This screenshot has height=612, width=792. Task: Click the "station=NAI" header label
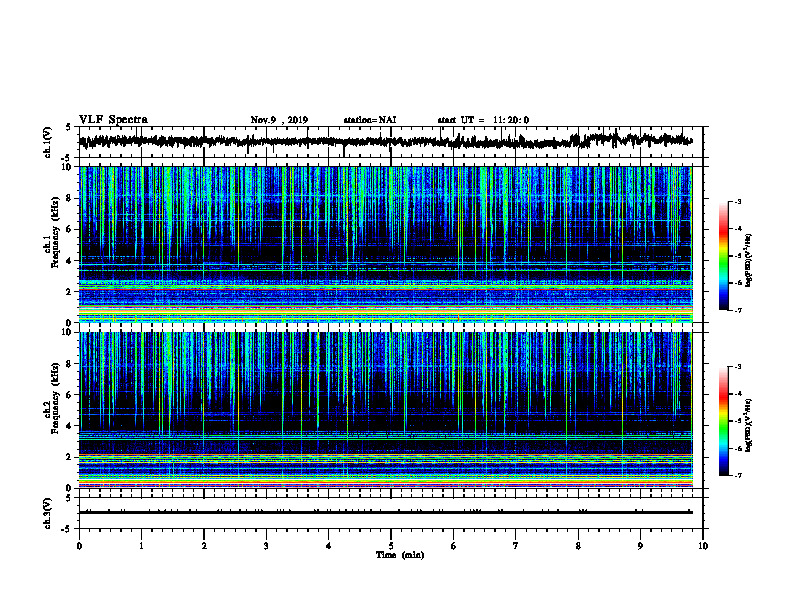(370, 120)
